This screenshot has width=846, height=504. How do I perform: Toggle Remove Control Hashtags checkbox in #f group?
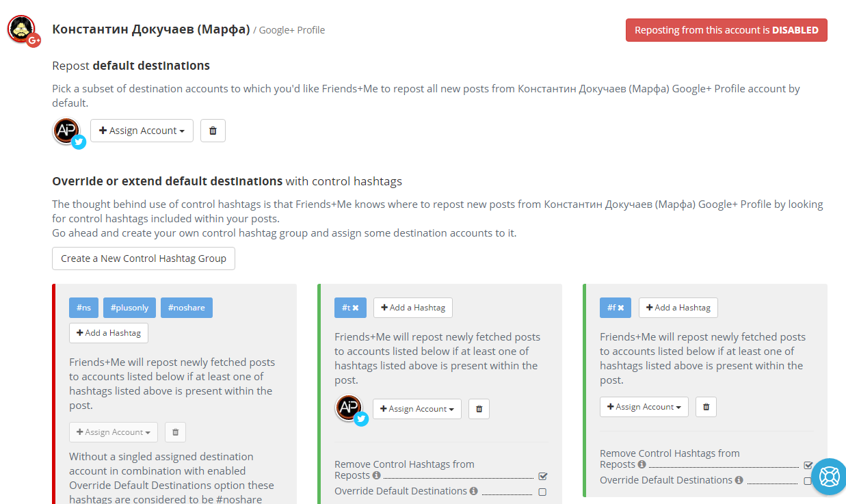click(x=808, y=465)
